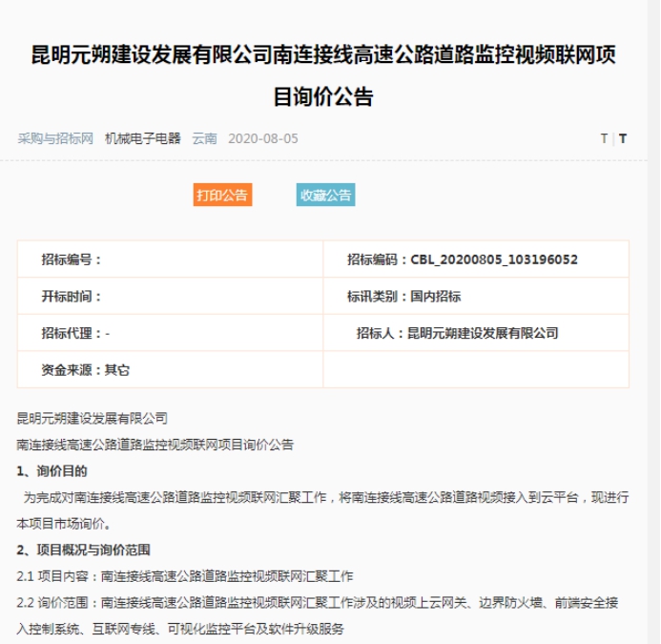This screenshot has width=661, height=644.
Task: Open the 云南 region link
Action: click(204, 138)
